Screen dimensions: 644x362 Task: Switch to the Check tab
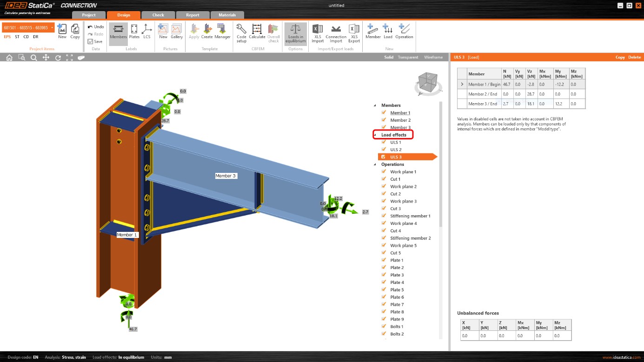(158, 15)
